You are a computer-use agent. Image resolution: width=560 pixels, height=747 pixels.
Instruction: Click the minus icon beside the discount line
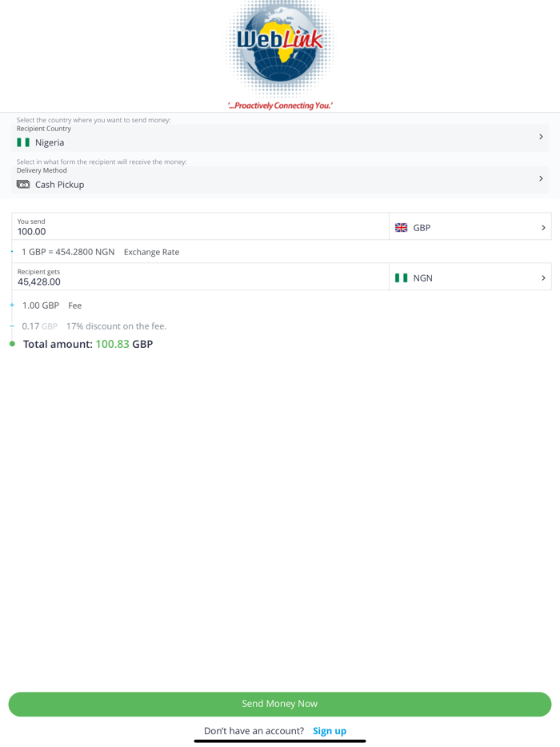(11, 326)
